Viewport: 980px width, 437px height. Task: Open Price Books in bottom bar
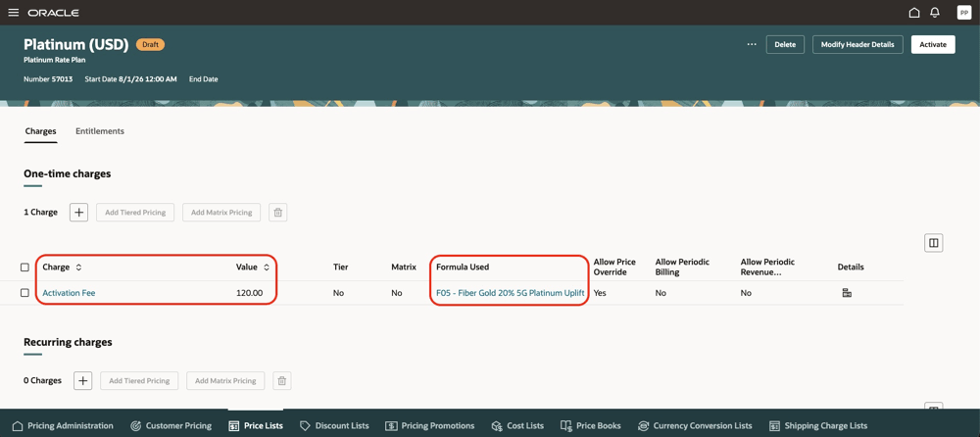click(x=591, y=425)
